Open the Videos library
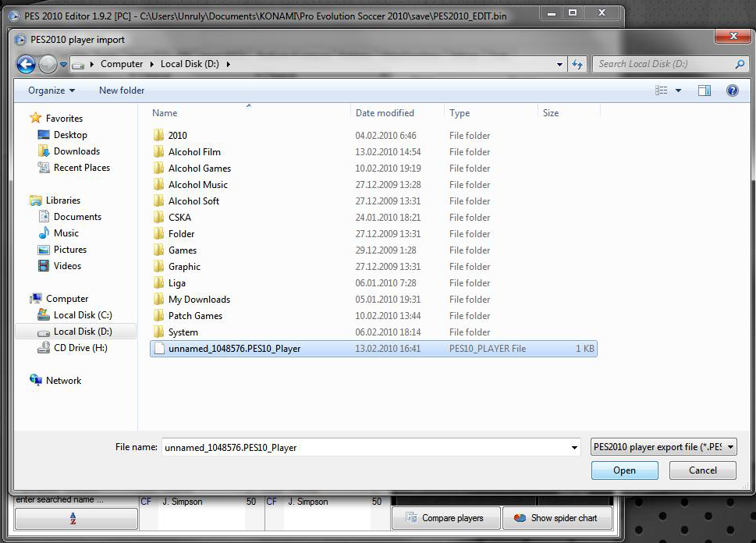The image size is (756, 543). point(68,266)
